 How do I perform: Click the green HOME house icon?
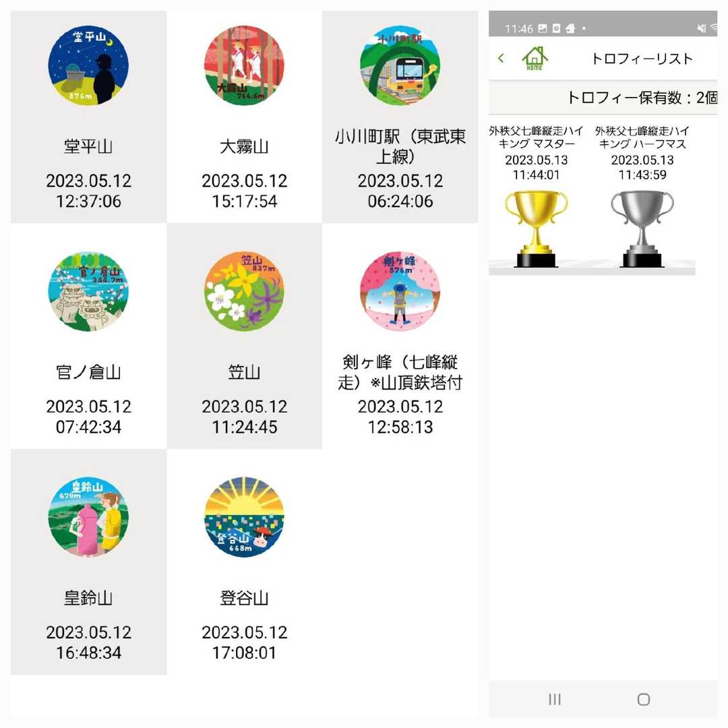point(535,58)
